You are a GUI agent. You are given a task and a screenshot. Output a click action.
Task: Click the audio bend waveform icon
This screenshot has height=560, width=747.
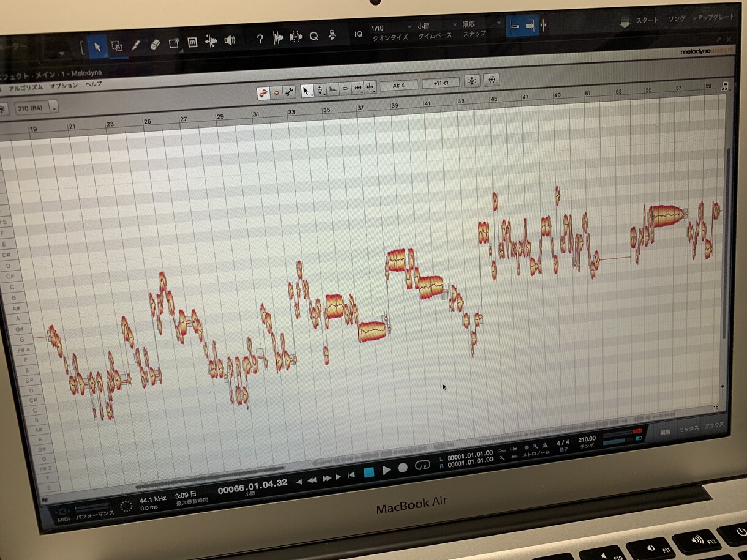point(296,37)
